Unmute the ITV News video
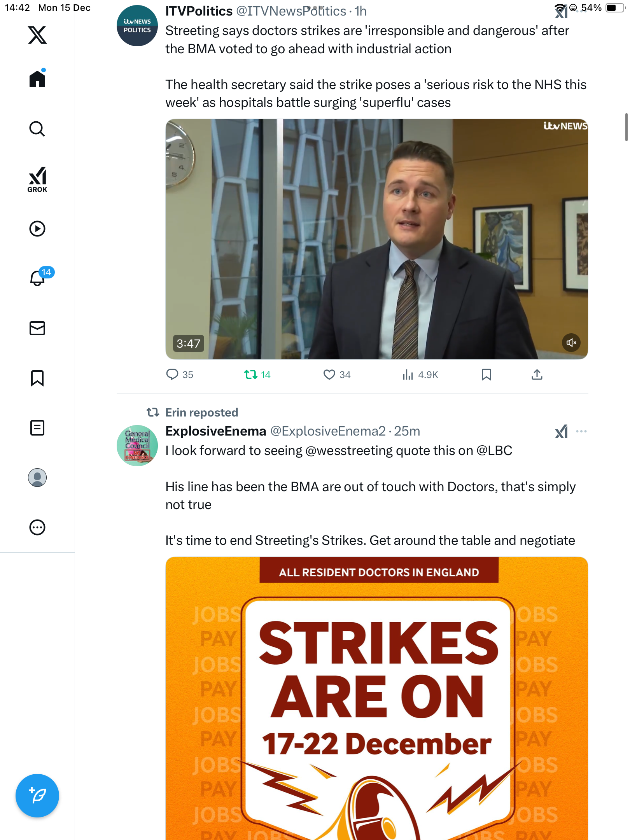Image resolution: width=630 pixels, height=840 pixels. 571,343
